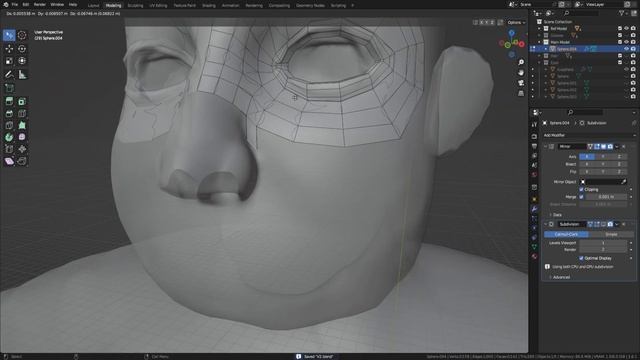Open the File menu

[15, 4]
